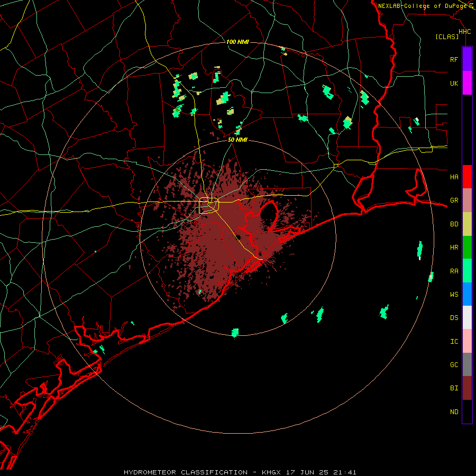Click the HHC product code text
This screenshot has height=476, width=476.
[x=464, y=32]
